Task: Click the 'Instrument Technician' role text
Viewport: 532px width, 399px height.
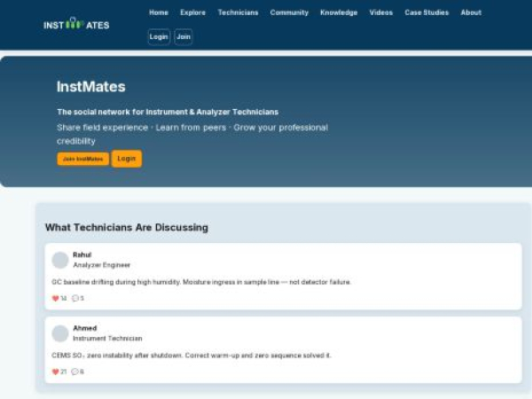Action: point(107,339)
